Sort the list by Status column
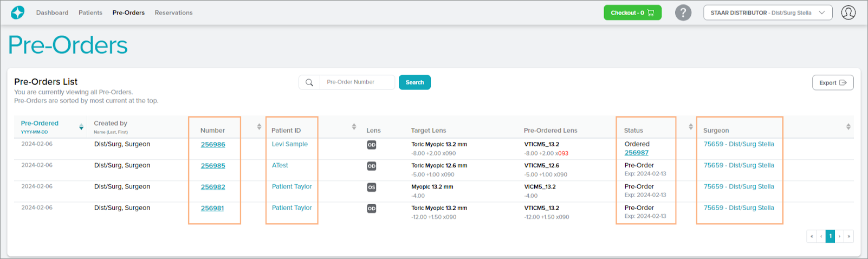The width and height of the screenshot is (868, 259). tap(690, 127)
